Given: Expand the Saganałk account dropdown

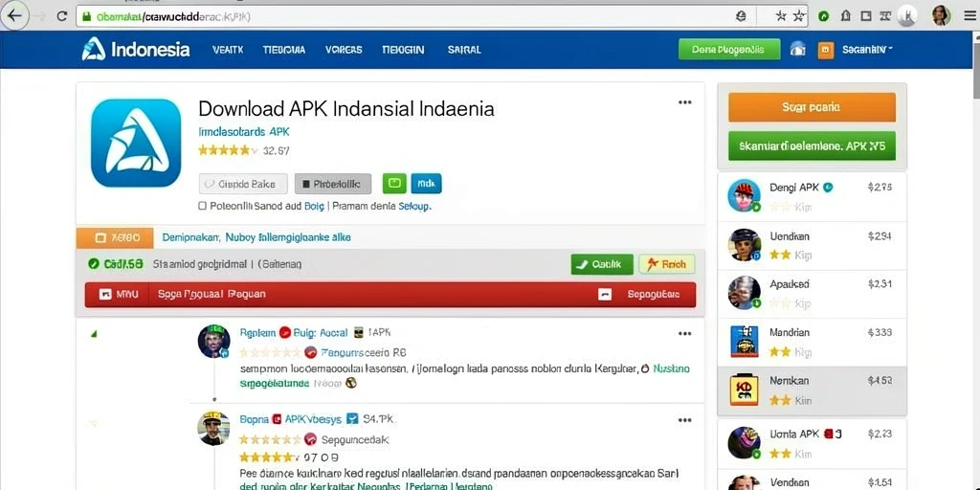Looking at the screenshot, I should pyautogui.click(x=867, y=50).
